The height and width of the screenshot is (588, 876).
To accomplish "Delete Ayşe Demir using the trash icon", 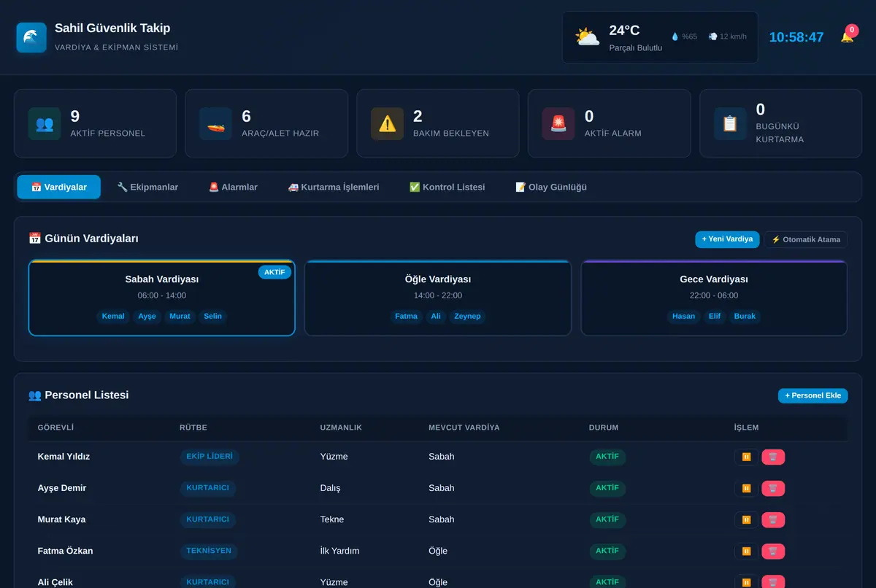I will pyautogui.click(x=773, y=489).
